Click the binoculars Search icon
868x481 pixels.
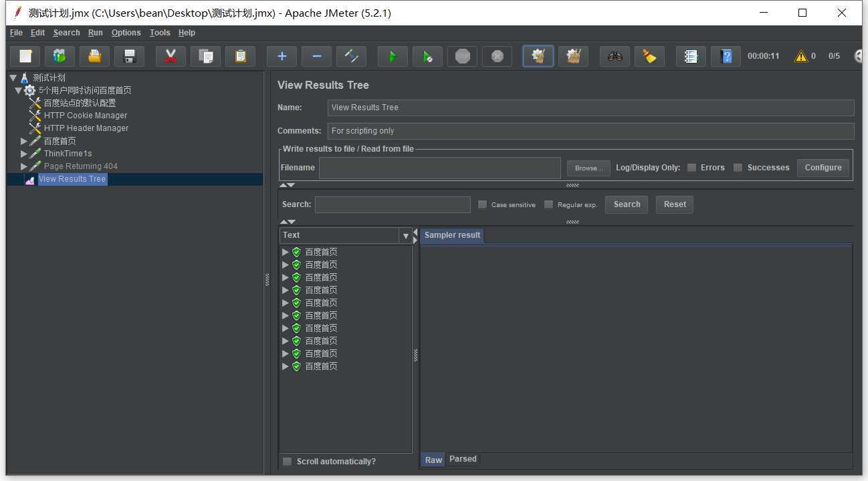pos(615,56)
